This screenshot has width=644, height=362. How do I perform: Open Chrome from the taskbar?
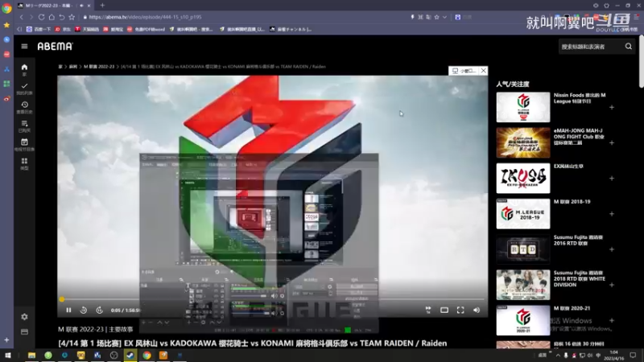click(x=147, y=356)
